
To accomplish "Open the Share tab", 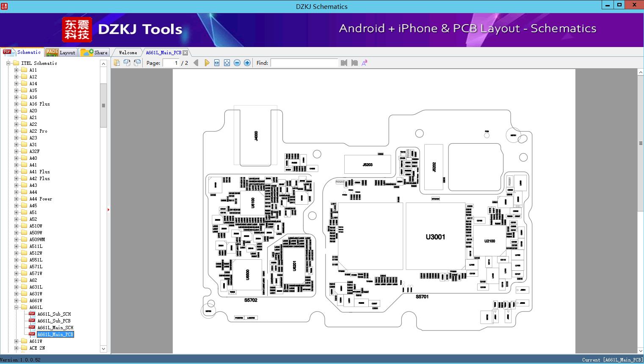I will tap(94, 53).
